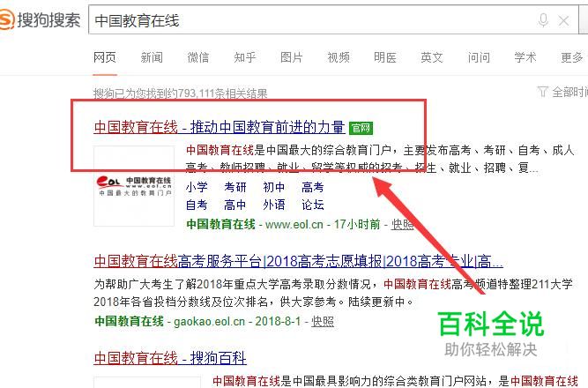Image resolution: width=588 pixels, height=388 pixels.
Task: Expand the 更多 tab menu
Action: click(x=572, y=57)
